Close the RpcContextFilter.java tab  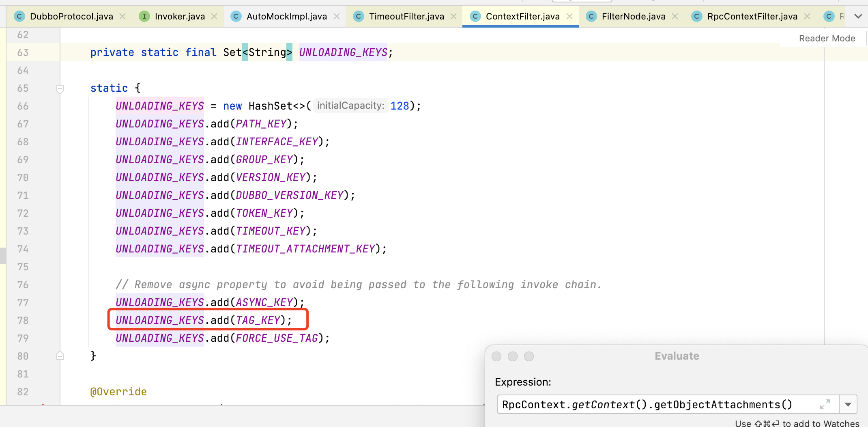pyautogui.click(x=807, y=16)
